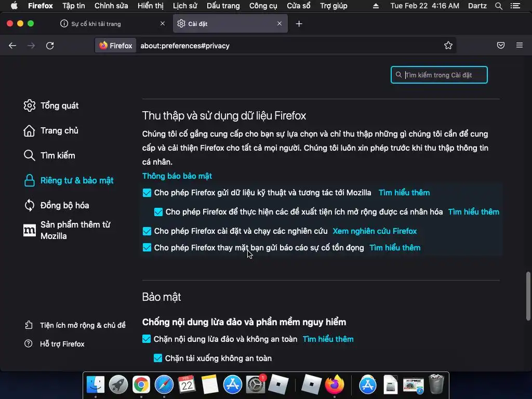Click Tìm hiểu thêm beside Chặn nội dung lừa đảo
Viewport: 532px width, 399px height.
click(x=328, y=339)
